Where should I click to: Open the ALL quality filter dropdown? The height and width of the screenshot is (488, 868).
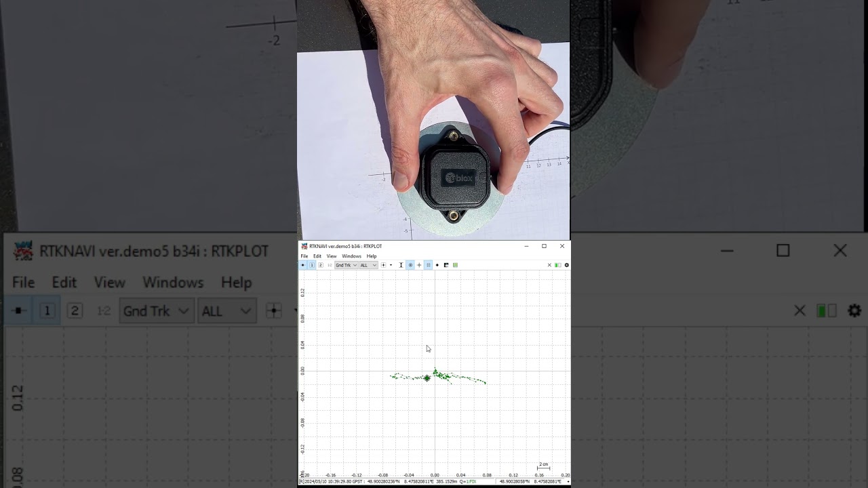pyautogui.click(x=369, y=265)
